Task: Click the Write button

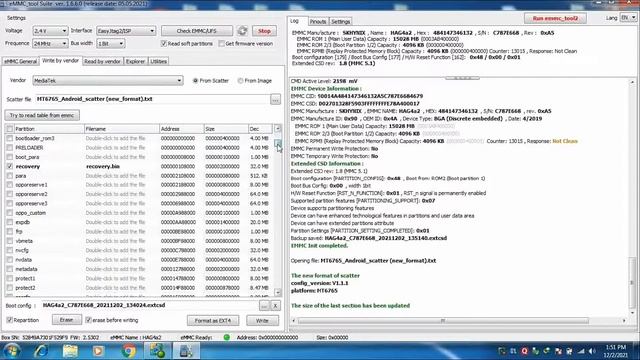Action: 262,321
